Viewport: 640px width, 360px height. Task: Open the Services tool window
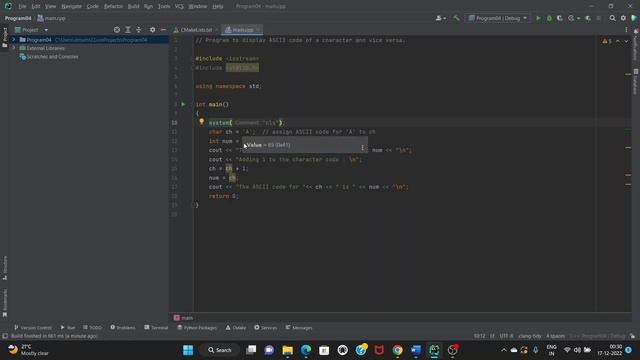pyautogui.click(x=265, y=328)
